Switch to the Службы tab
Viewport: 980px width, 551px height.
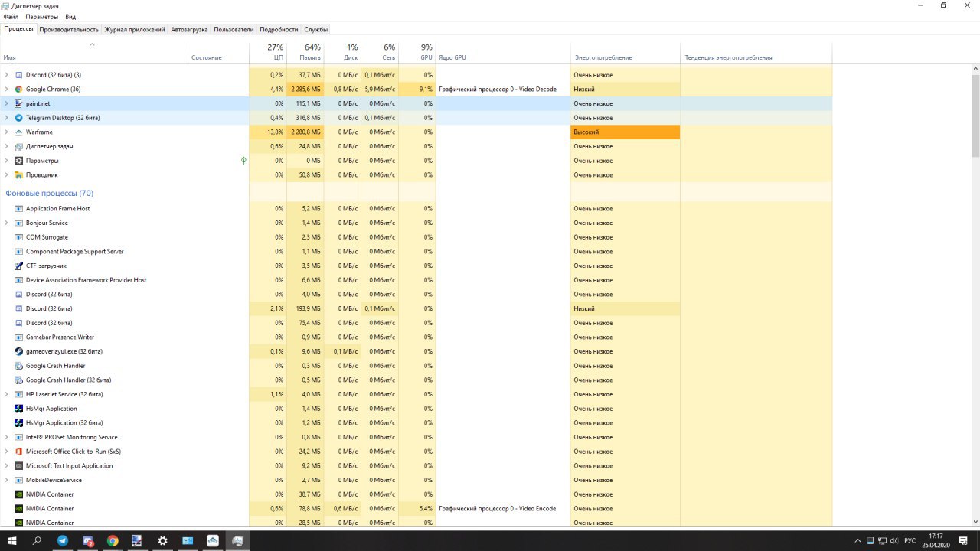315,29
